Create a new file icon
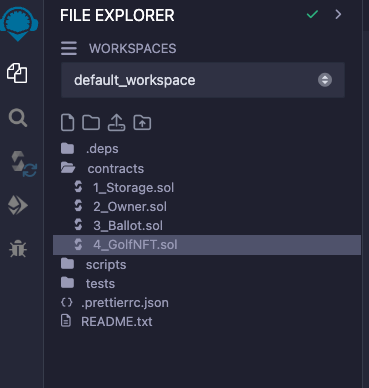 [x=68, y=122]
